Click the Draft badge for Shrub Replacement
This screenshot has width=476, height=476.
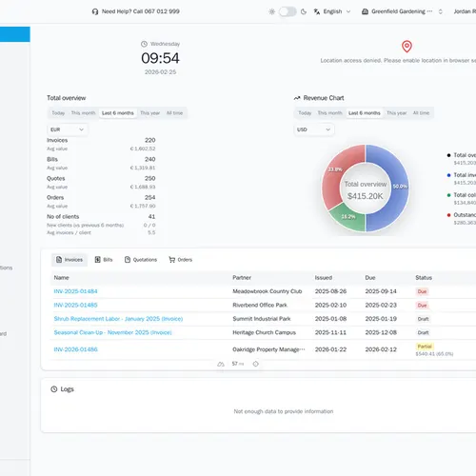[x=423, y=319]
